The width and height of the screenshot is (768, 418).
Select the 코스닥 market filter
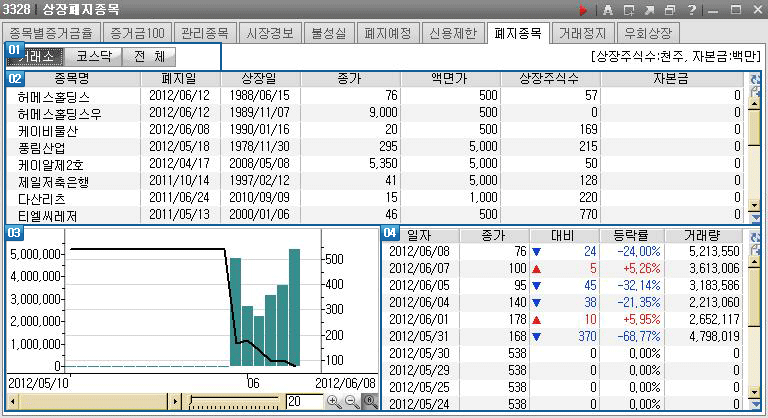tap(93, 57)
